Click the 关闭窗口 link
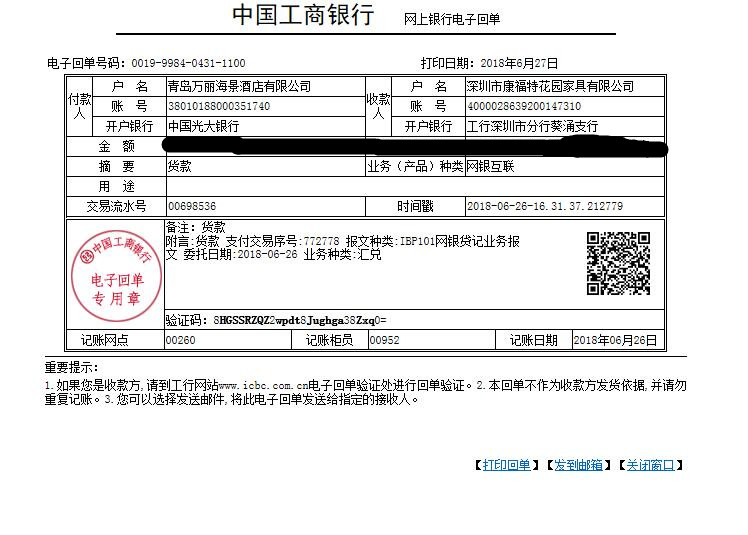Screen dimensions: 748x535 650,465
